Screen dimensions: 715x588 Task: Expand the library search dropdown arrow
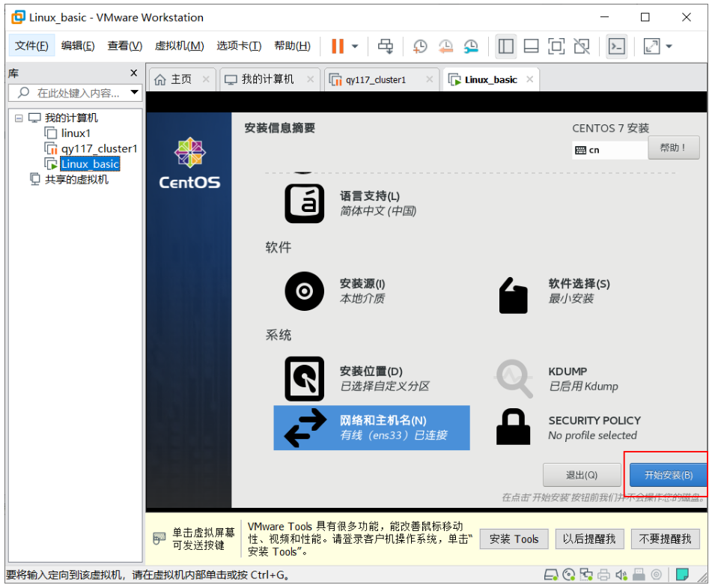tap(135, 93)
